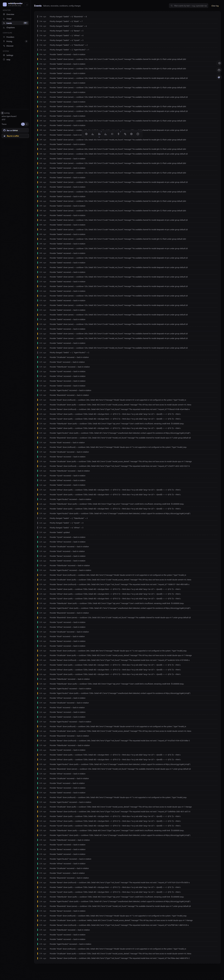
Task: Click the sparkle icon in the floating toolbar
Action: click(125, 134)
